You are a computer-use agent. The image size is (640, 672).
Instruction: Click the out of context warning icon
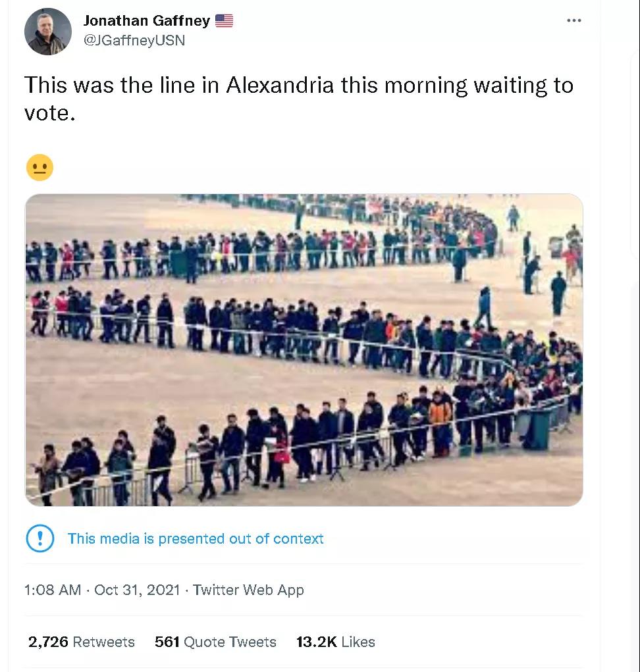[x=40, y=538]
